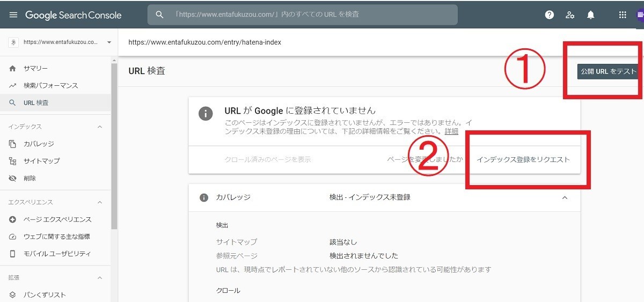Open notifications bell icon
Image resolution: width=644 pixels, height=302 pixels.
591,15
